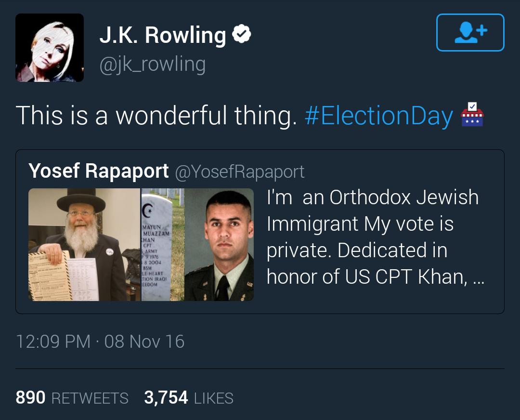
Task: View the soldier portrait photo
Action: (x=219, y=245)
